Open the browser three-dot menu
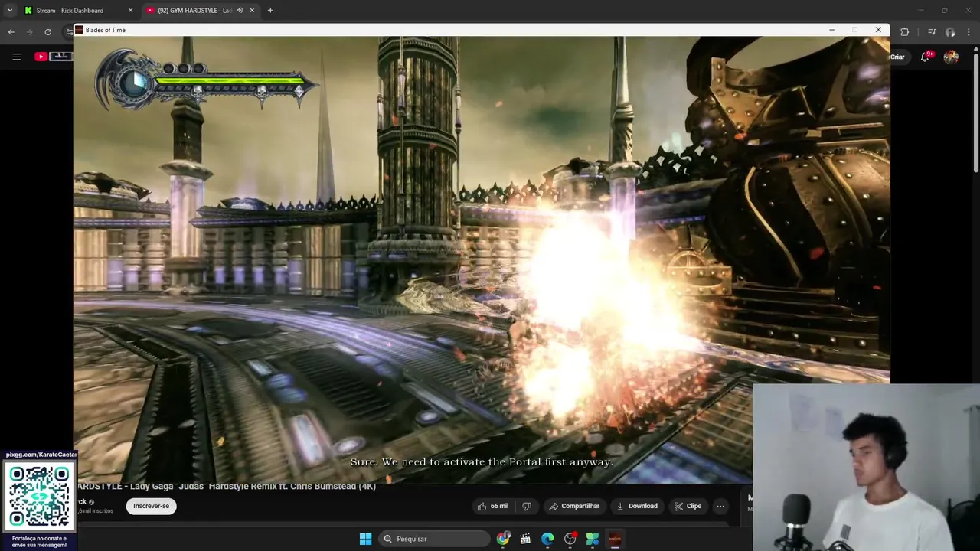This screenshot has width=980, height=551. pyautogui.click(x=969, y=31)
